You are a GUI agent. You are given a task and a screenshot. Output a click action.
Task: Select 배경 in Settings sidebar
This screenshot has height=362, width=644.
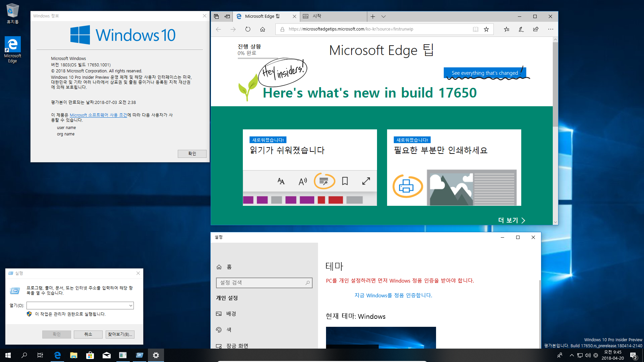click(264, 314)
